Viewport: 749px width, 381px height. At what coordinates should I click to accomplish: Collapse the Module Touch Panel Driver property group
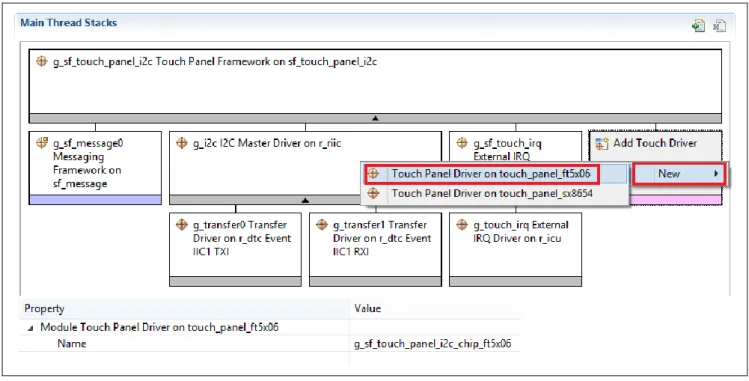[31, 328]
